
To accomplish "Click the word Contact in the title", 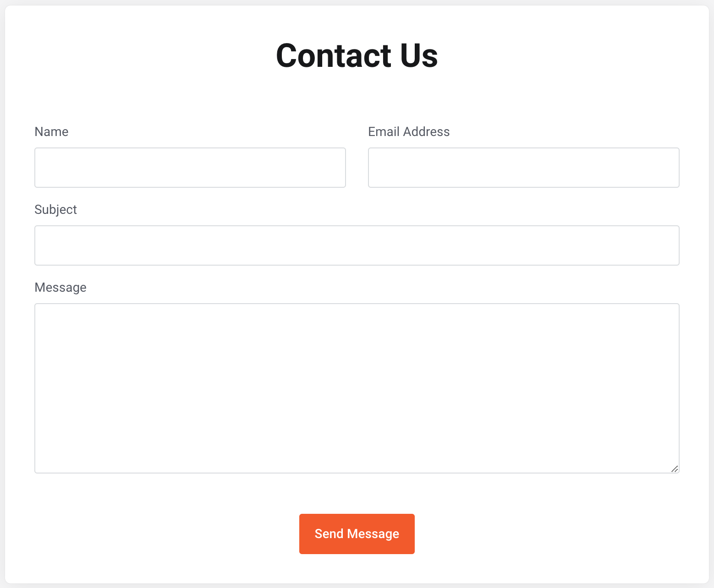I will point(334,55).
